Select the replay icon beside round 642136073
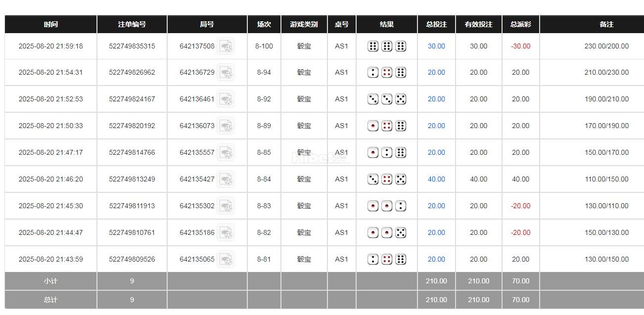 point(226,126)
